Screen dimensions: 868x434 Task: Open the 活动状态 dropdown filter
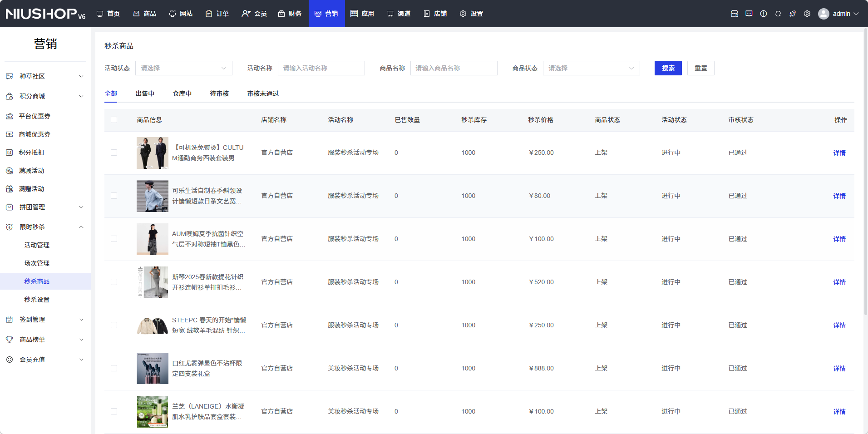tap(183, 68)
